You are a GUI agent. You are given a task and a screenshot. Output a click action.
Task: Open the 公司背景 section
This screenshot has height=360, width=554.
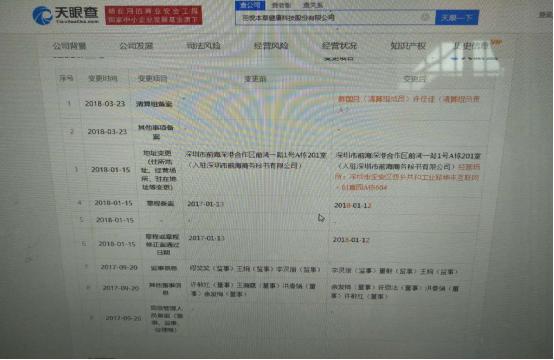pyautogui.click(x=69, y=46)
